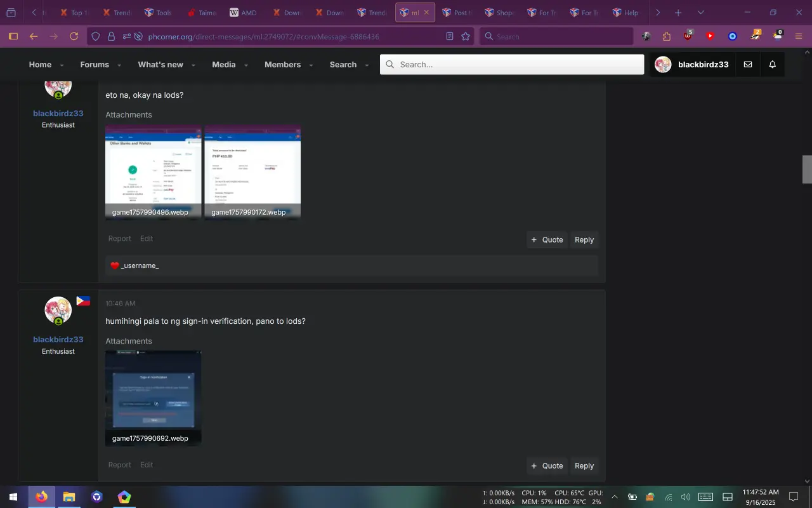Open the alerts bell icon
Image resolution: width=812 pixels, height=508 pixels.
(x=773, y=64)
